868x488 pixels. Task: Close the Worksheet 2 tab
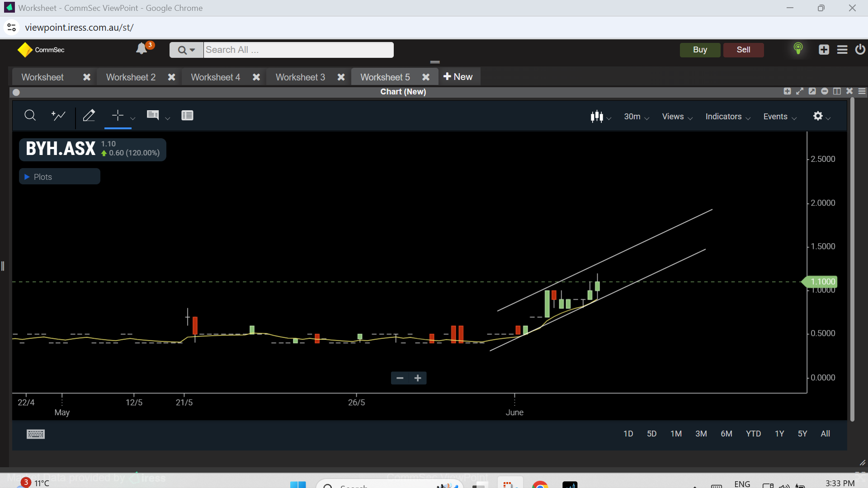click(171, 77)
